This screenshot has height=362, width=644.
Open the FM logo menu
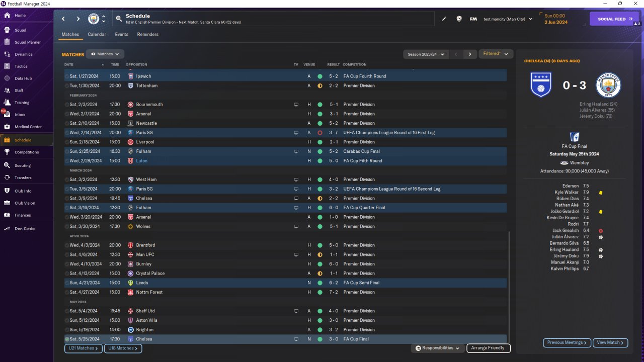pyautogui.click(x=473, y=19)
